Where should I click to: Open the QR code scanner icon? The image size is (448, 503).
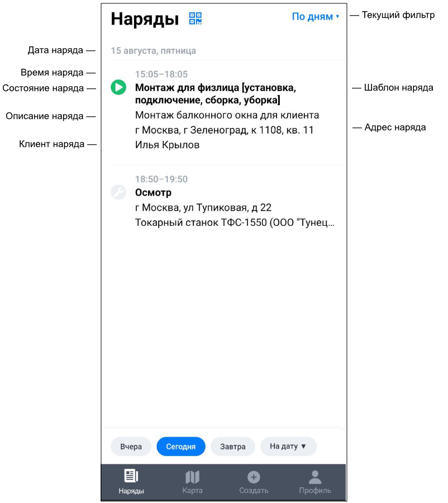tap(196, 18)
